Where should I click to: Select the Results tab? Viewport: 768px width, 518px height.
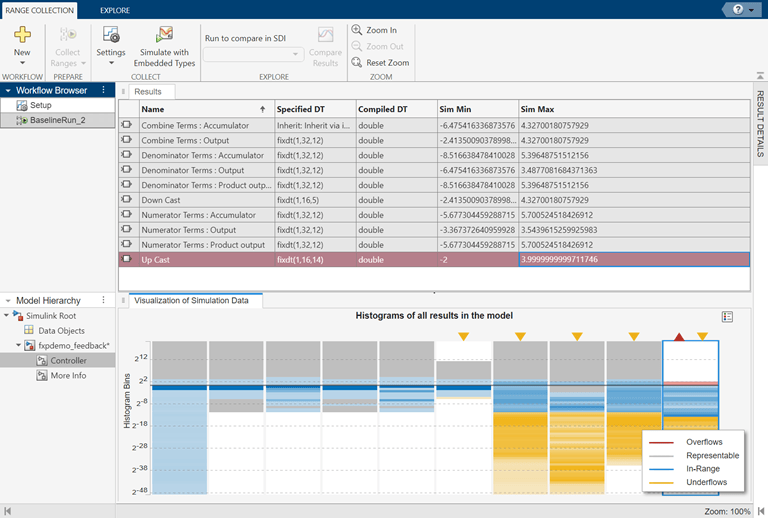tap(148, 92)
